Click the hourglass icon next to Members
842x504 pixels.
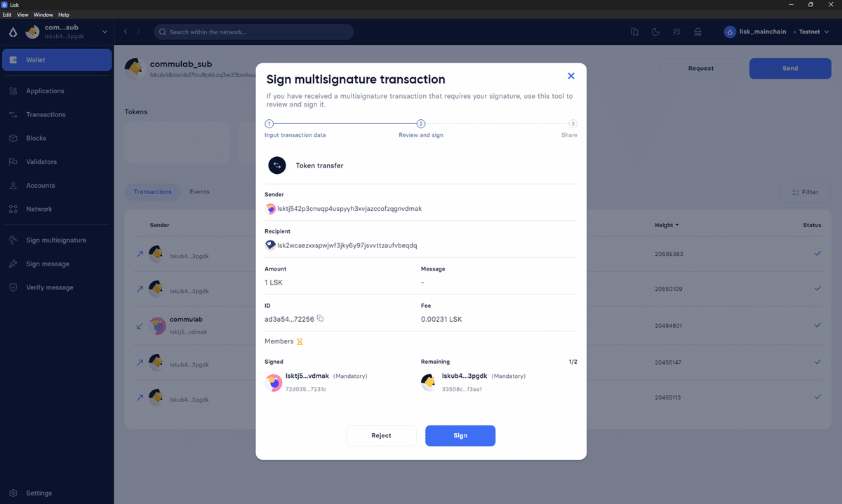pyautogui.click(x=300, y=342)
